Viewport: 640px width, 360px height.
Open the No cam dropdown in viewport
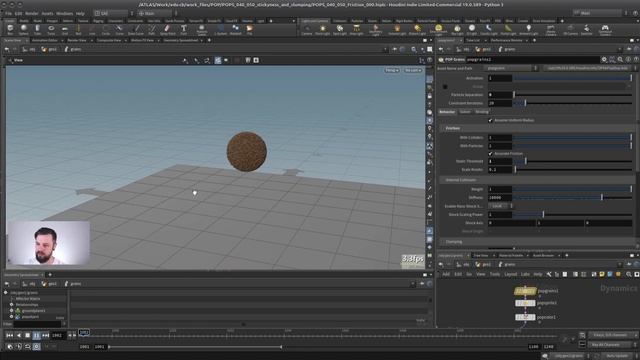tap(413, 70)
